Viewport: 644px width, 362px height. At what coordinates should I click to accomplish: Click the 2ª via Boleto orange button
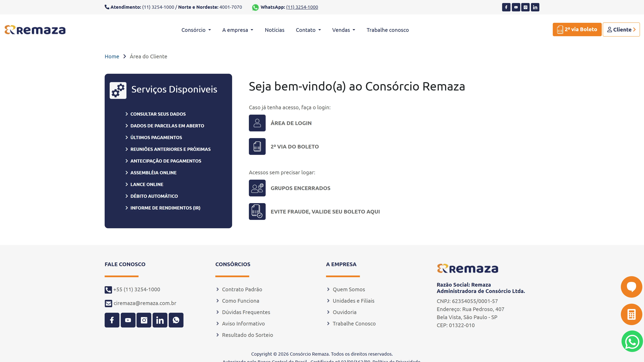click(x=577, y=29)
